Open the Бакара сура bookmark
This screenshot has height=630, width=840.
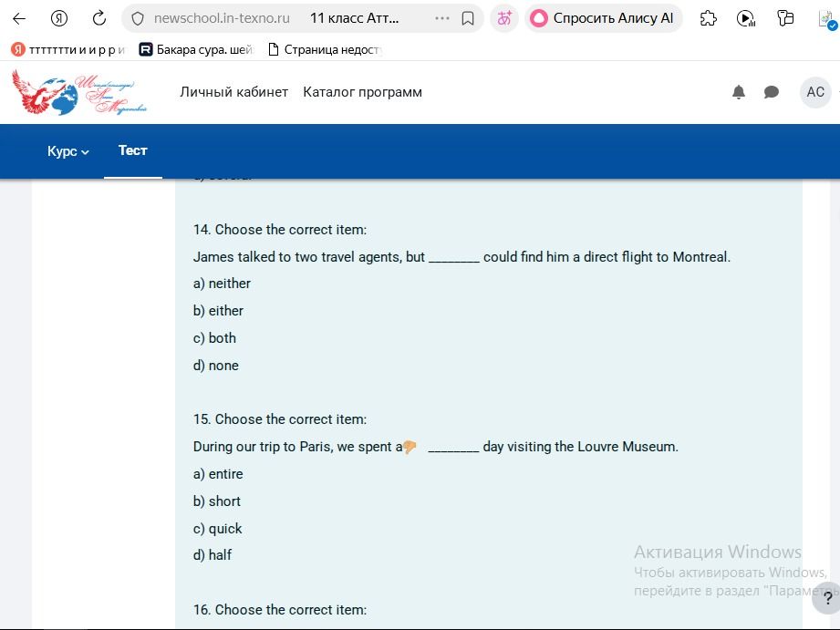pos(196,50)
